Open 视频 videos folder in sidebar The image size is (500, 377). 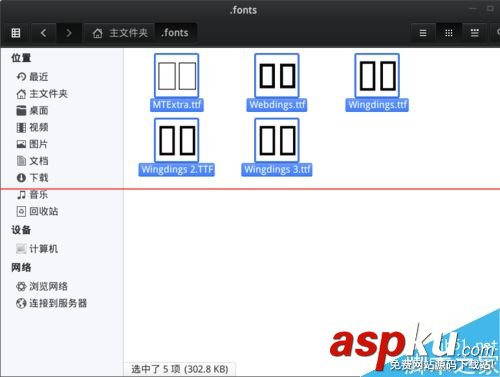[x=32, y=127]
